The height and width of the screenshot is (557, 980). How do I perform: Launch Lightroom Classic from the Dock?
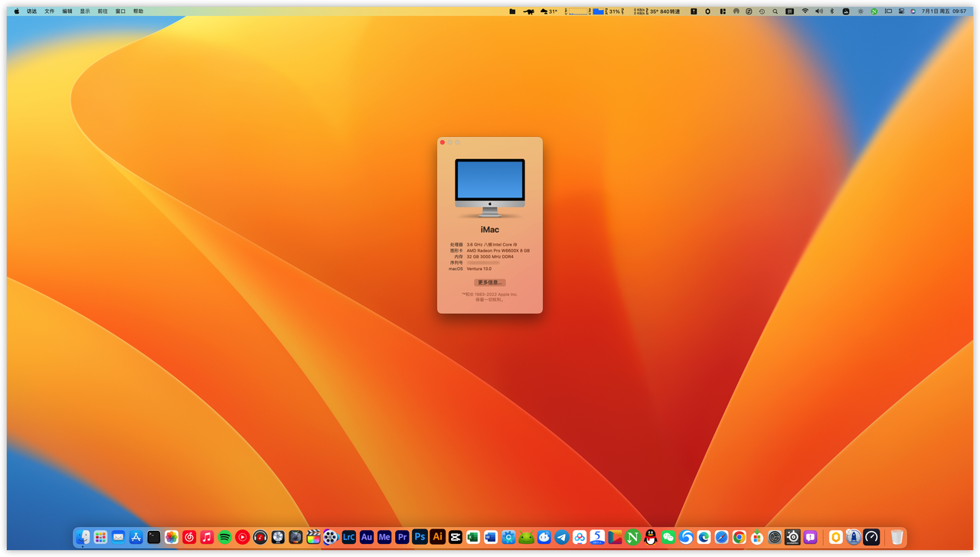click(348, 537)
